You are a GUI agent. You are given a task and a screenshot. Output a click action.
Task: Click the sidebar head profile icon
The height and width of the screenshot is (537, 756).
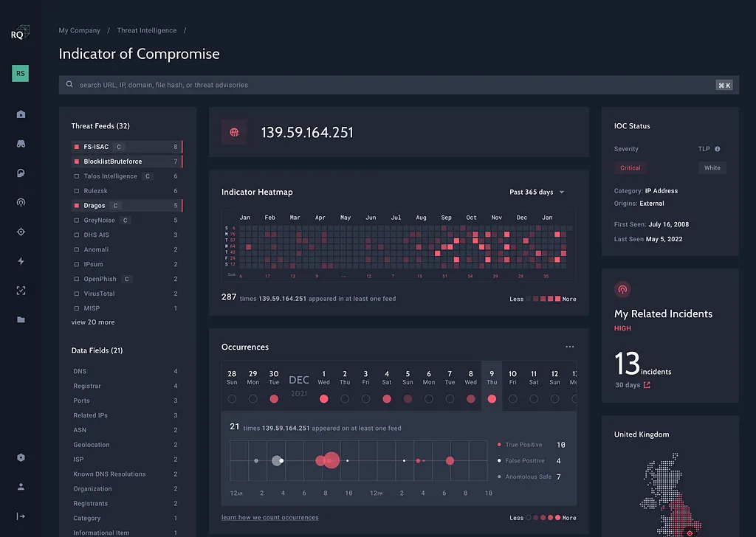(21, 173)
